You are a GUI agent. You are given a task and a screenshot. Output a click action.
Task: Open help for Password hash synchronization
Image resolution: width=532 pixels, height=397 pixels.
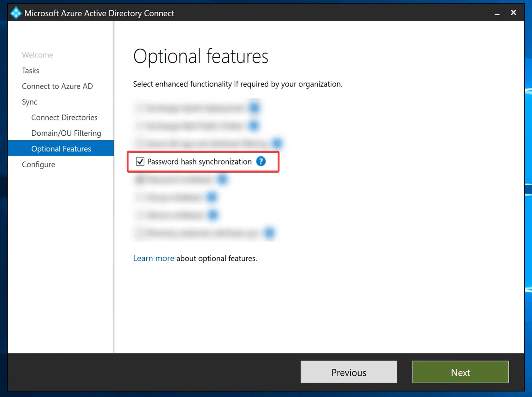point(261,162)
